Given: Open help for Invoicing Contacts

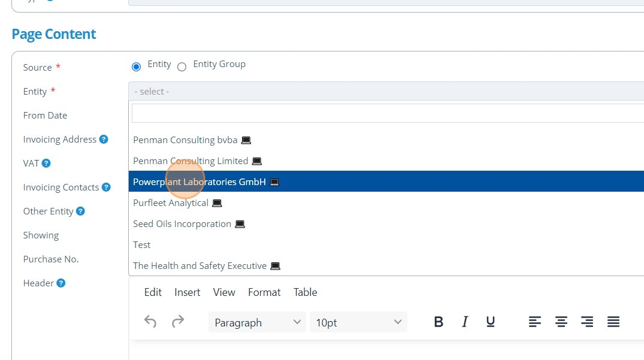Looking at the screenshot, I should point(107,187).
